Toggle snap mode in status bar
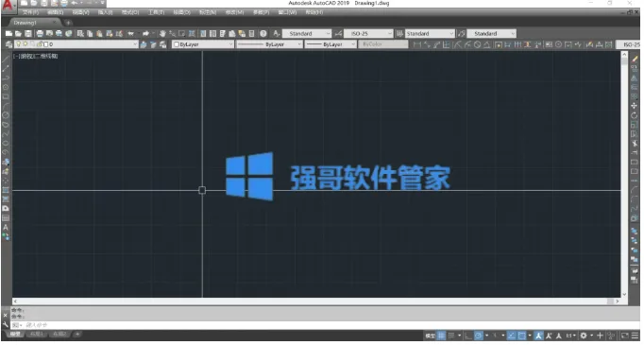Image resolution: width=644 pixels, height=345 pixels. tap(451, 336)
